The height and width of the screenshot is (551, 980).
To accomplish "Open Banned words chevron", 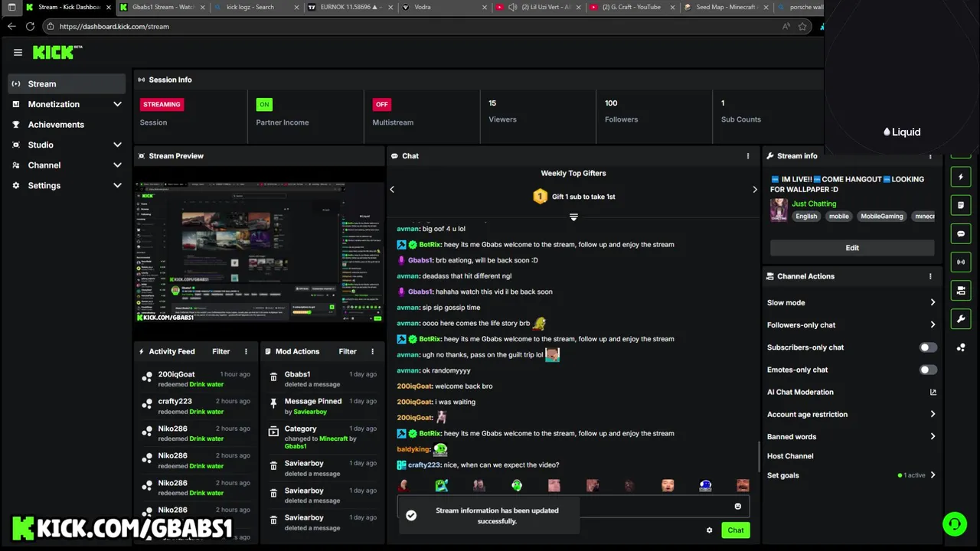I will point(933,436).
